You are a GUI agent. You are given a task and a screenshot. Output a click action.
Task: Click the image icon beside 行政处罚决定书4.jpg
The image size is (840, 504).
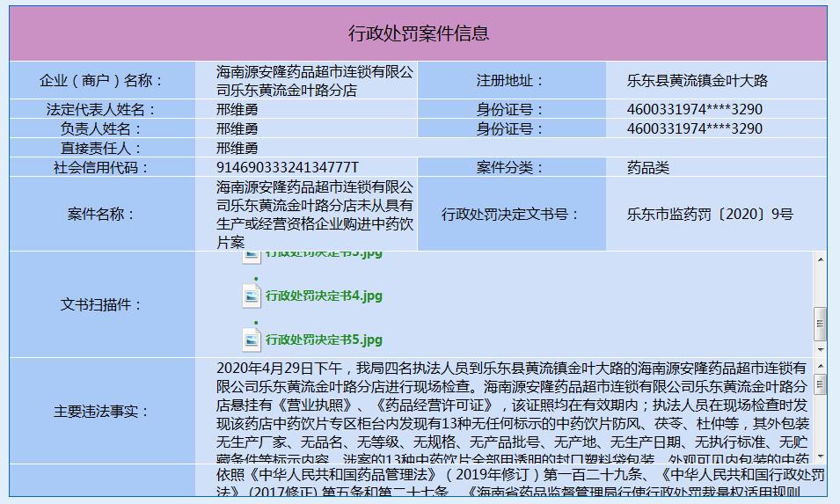click(x=252, y=296)
